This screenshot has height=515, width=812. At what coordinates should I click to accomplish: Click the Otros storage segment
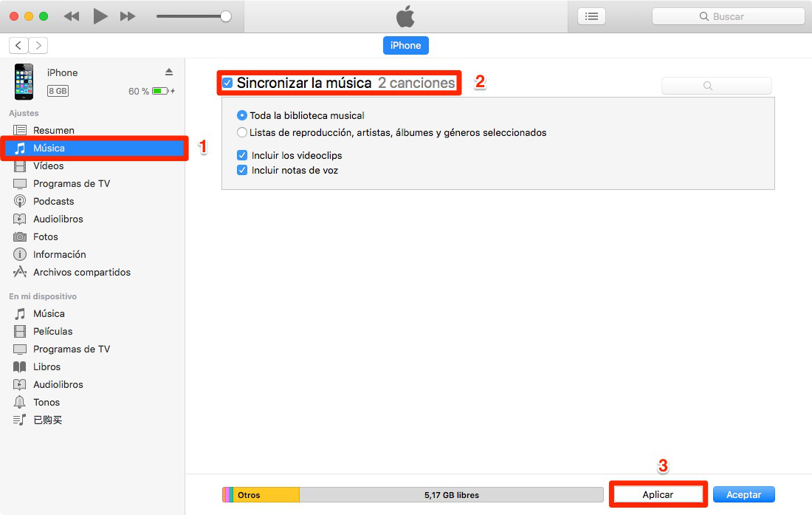coord(266,495)
